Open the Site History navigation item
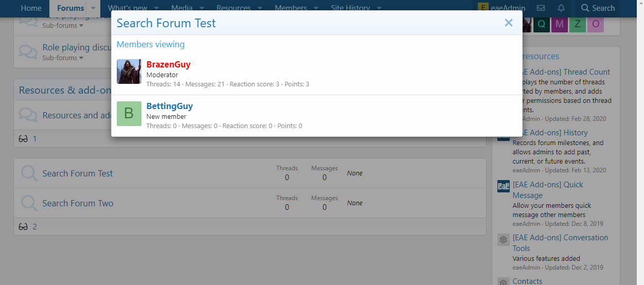 pos(350,8)
